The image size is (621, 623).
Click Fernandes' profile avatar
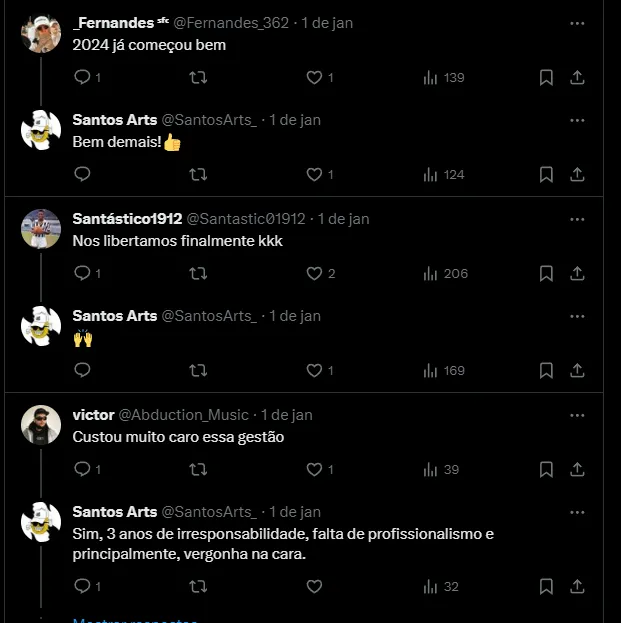pyautogui.click(x=41, y=34)
